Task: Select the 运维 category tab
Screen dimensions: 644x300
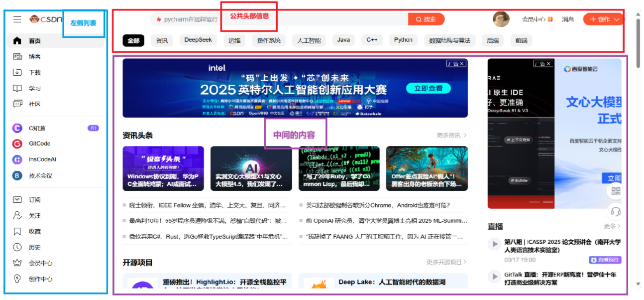Action: [x=234, y=41]
